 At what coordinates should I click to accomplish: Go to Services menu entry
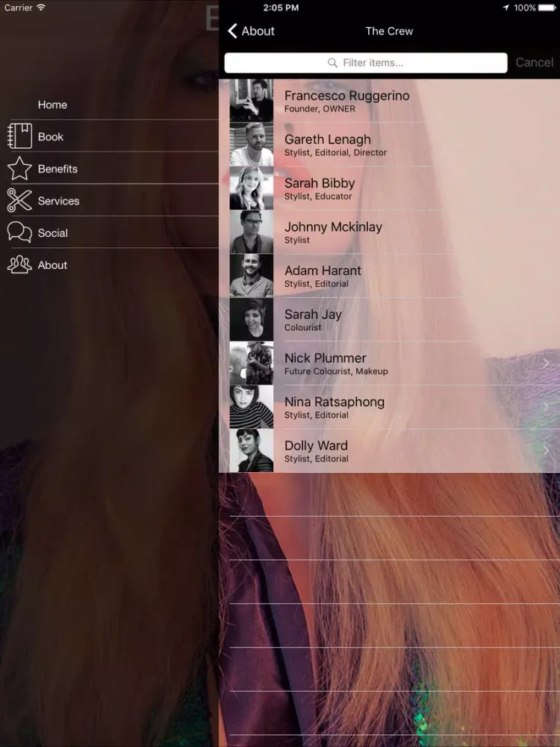pos(58,201)
